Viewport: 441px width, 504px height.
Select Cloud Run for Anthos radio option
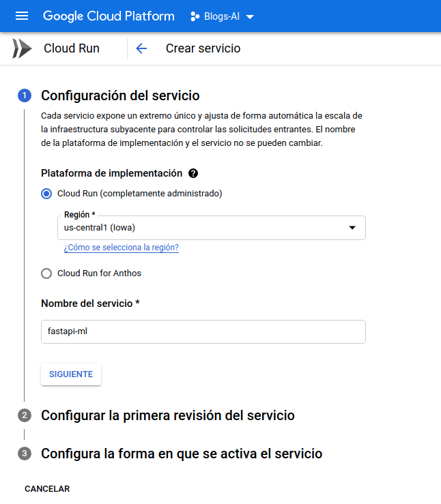tap(46, 273)
